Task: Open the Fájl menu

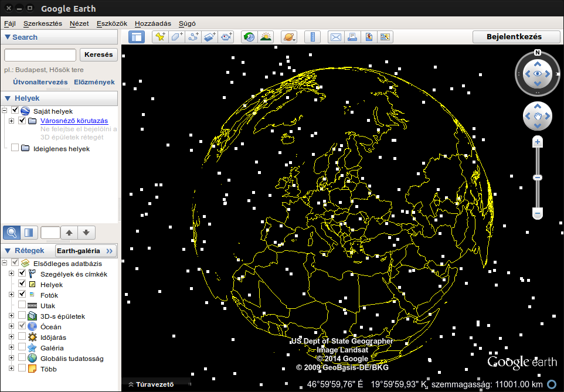Action: pyautogui.click(x=10, y=23)
